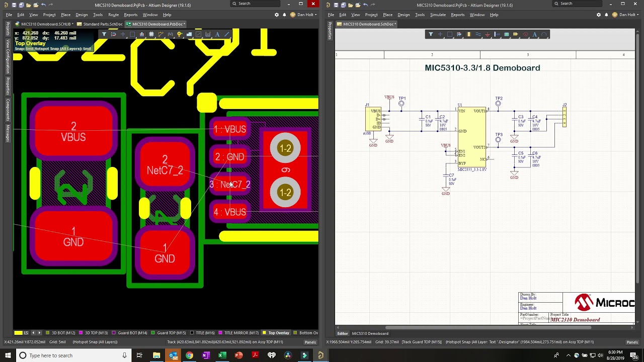Click the Search field in PCB window
The height and width of the screenshot is (362, 644).
(256, 4)
